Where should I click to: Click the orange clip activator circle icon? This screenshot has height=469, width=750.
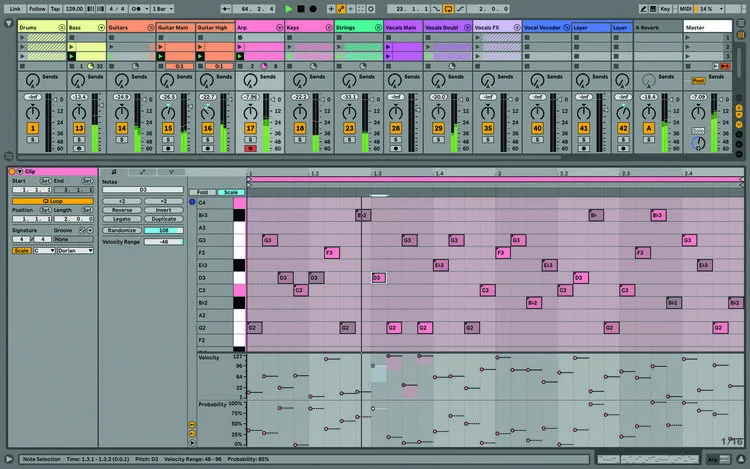[x=12, y=171]
